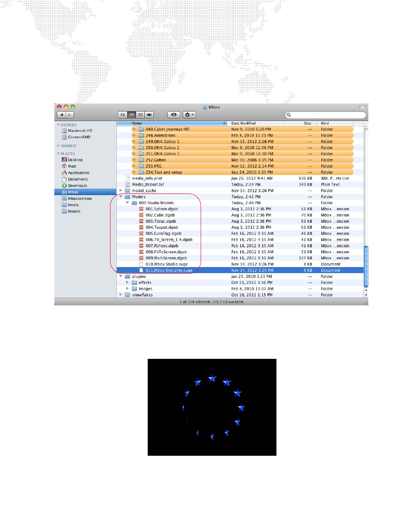Expand the 248.Animations folder
Image resolution: width=411 pixels, height=532 pixels.
tap(134, 135)
